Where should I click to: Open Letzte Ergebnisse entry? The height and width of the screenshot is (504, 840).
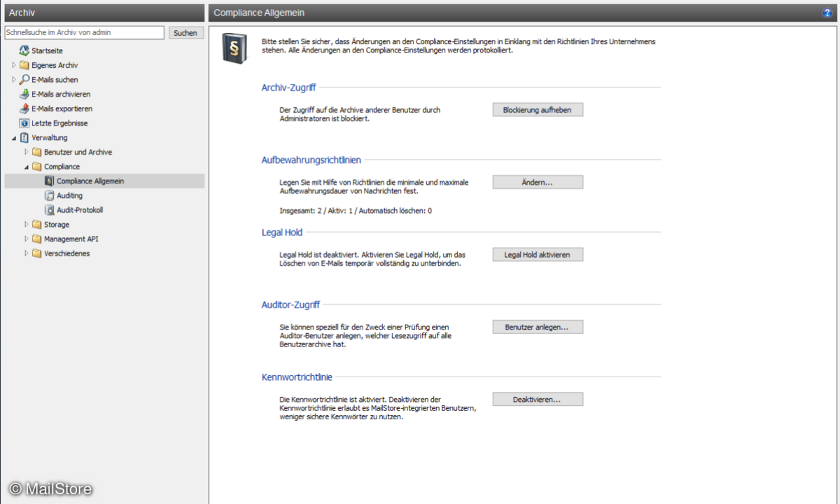tap(59, 123)
